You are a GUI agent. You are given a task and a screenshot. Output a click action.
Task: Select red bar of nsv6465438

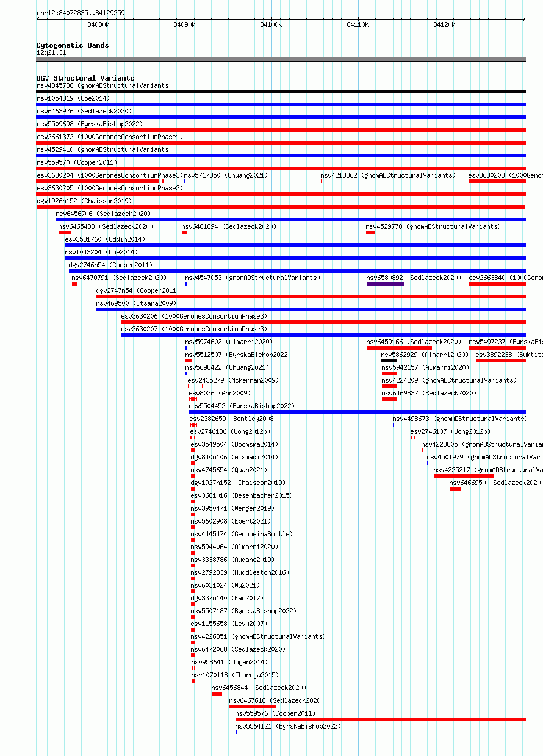(65, 232)
